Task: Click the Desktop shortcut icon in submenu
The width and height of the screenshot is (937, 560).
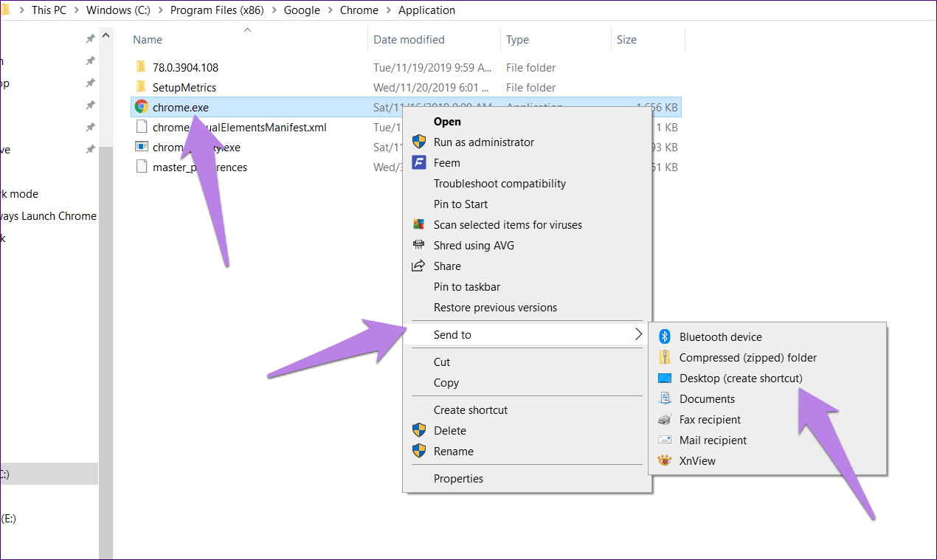Action: coord(665,378)
